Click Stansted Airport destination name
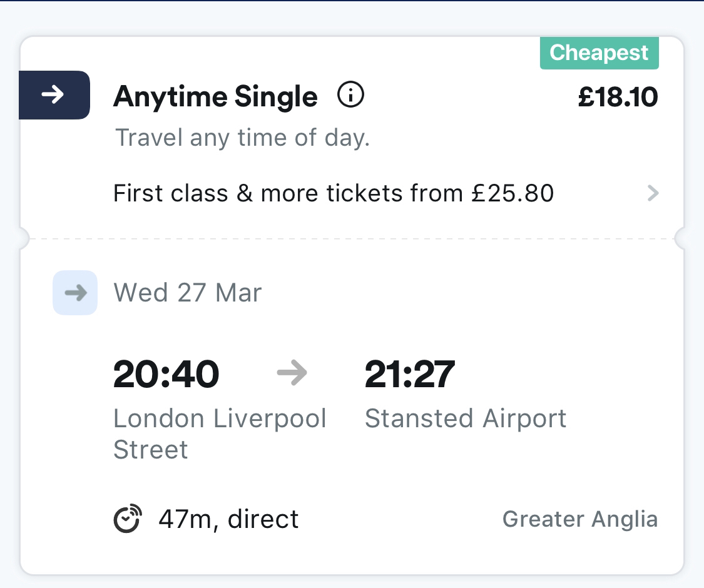 pyautogui.click(x=466, y=418)
